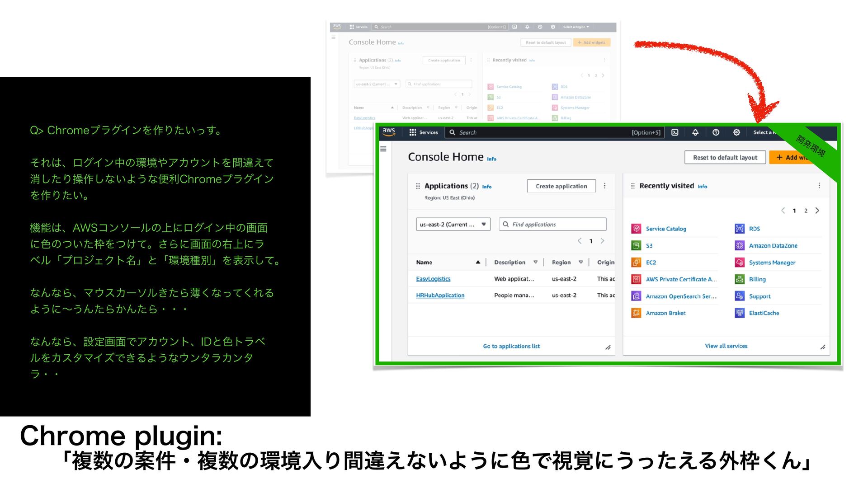This screenshot has width=868, height=488.
Task: Click the Origin column header
Action: 605,262
